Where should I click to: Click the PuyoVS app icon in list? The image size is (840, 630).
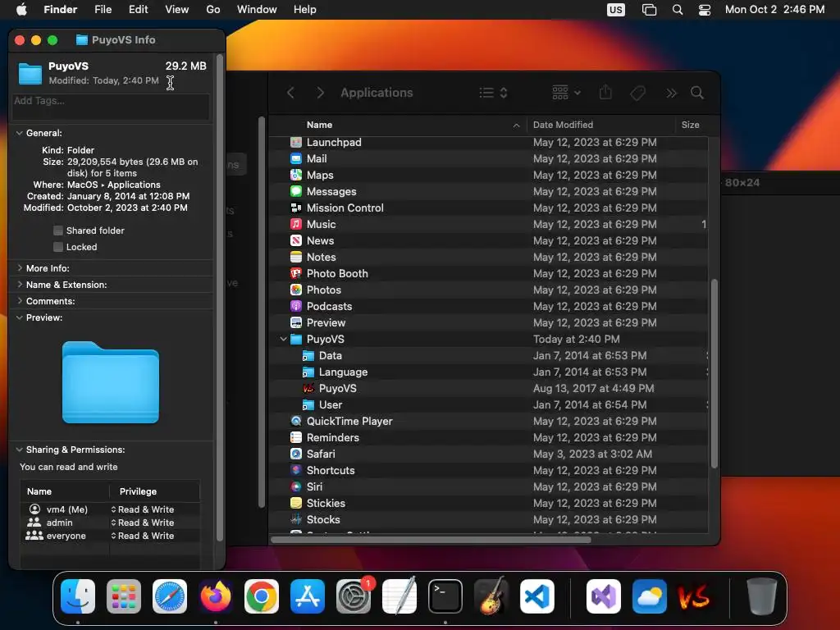(308, 388)
